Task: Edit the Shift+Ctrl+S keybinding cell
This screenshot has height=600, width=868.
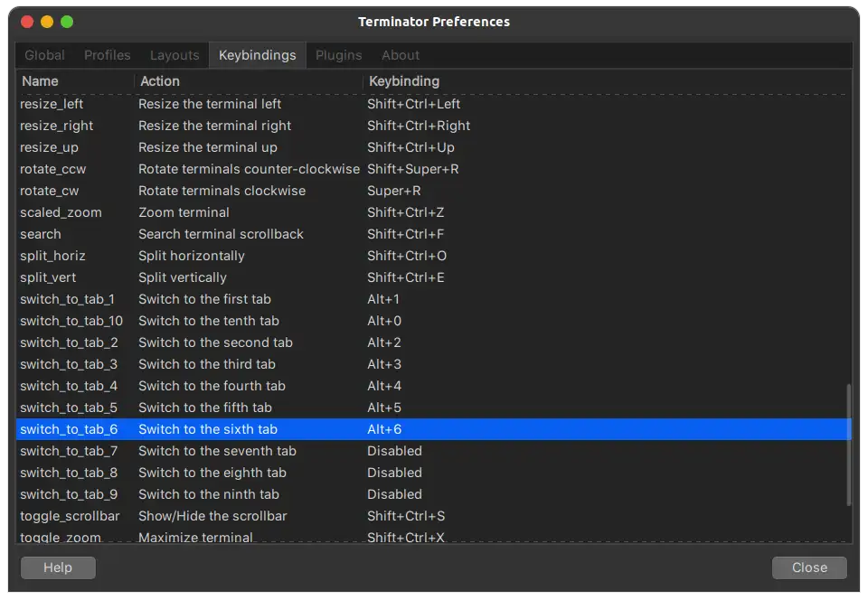Action: coord(406,516)
